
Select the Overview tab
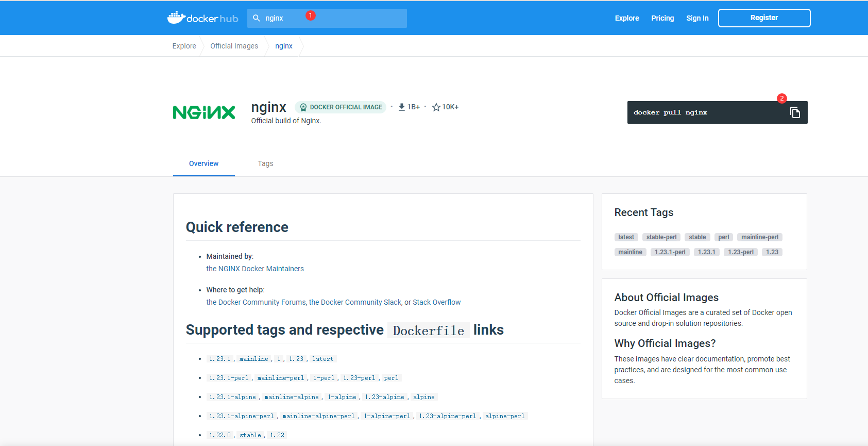(x=203, y=163)
